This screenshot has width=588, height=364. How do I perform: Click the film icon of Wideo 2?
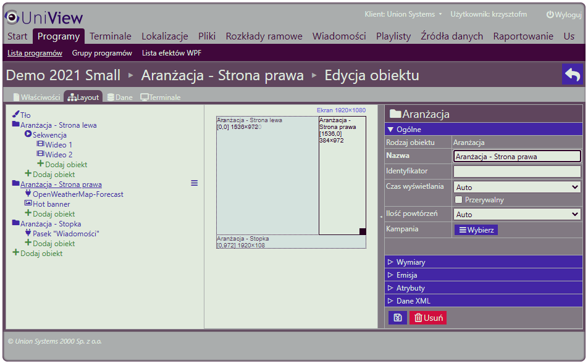[x=41, y=154]
